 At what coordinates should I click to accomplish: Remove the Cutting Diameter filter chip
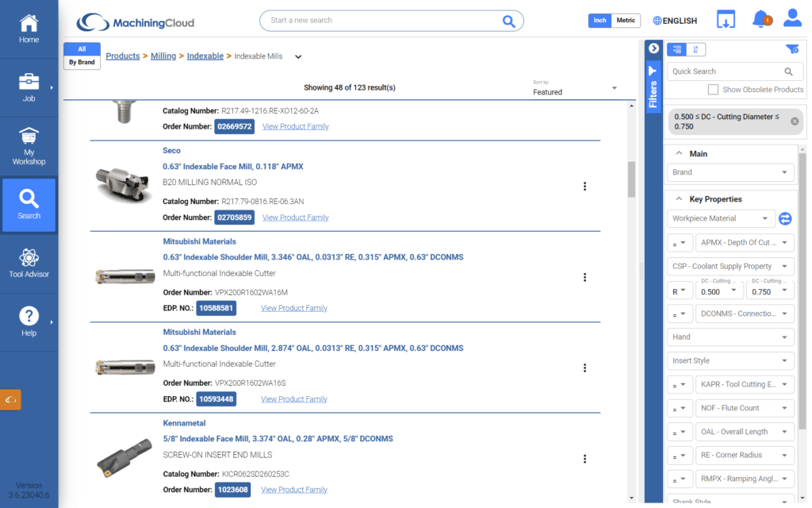click(795, 121)
